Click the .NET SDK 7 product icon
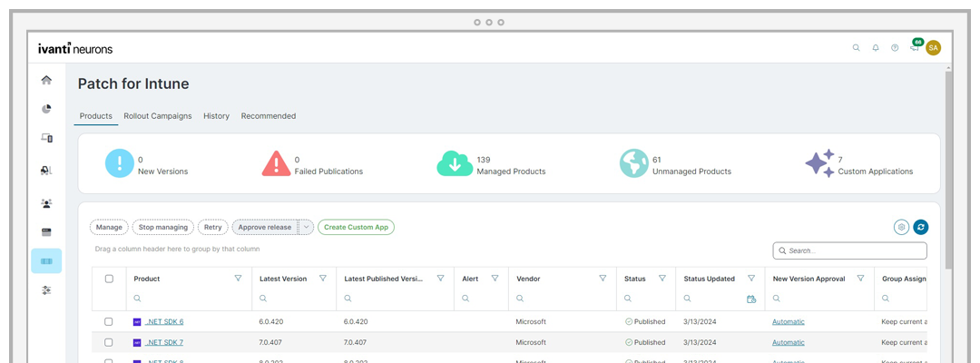980x363 pixels. click(137, 342)
